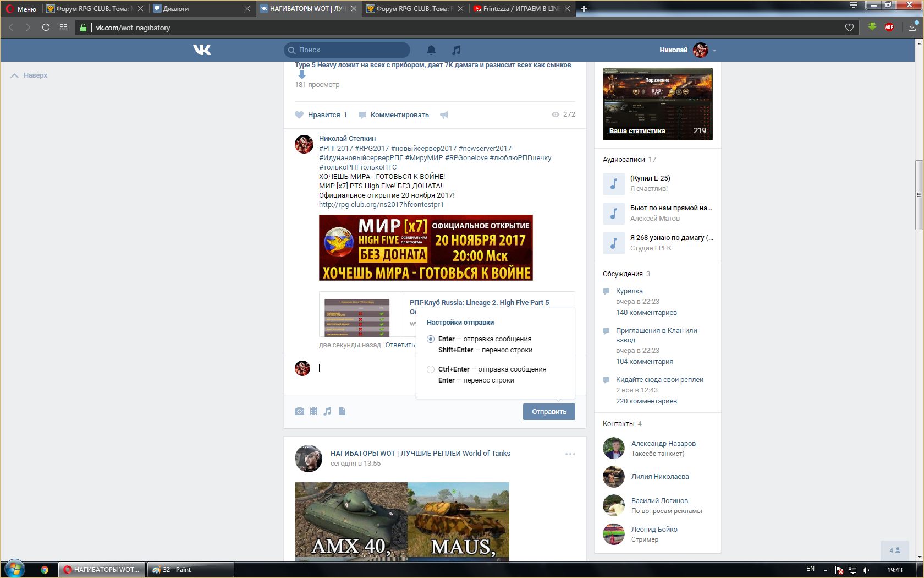This screenshot has width=924, height=578.
Task: Select the НАГИБАТОРЫ WOT taskbar window
Action: 102,570
